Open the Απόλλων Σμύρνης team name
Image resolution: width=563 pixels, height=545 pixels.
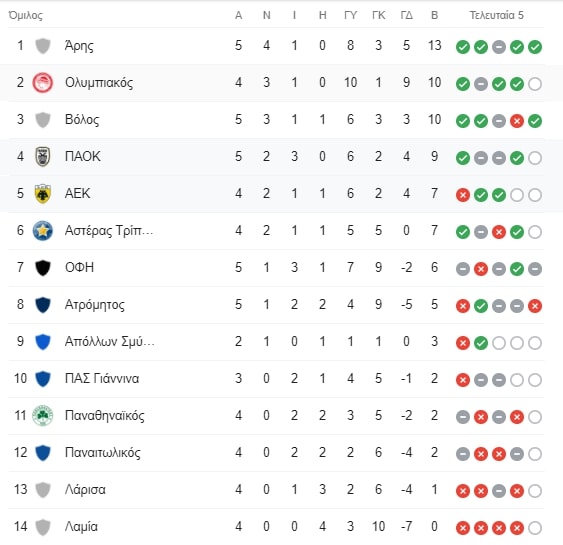tap(110, 341)
